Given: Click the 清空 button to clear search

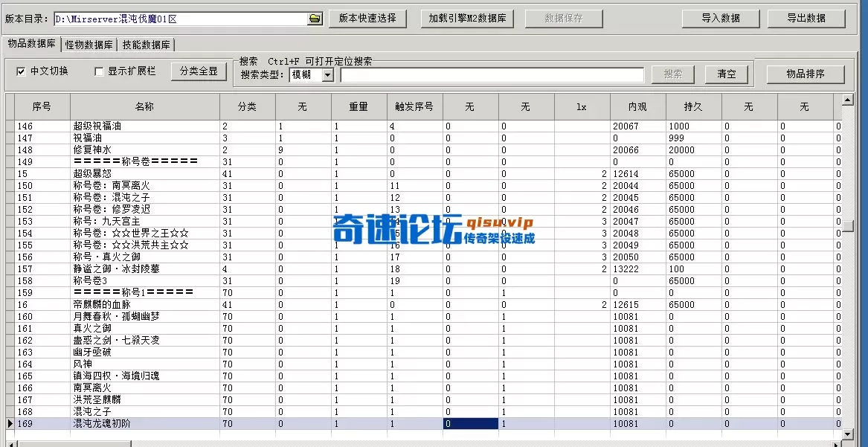Looking at the screenshot, I should coord(727,74).
